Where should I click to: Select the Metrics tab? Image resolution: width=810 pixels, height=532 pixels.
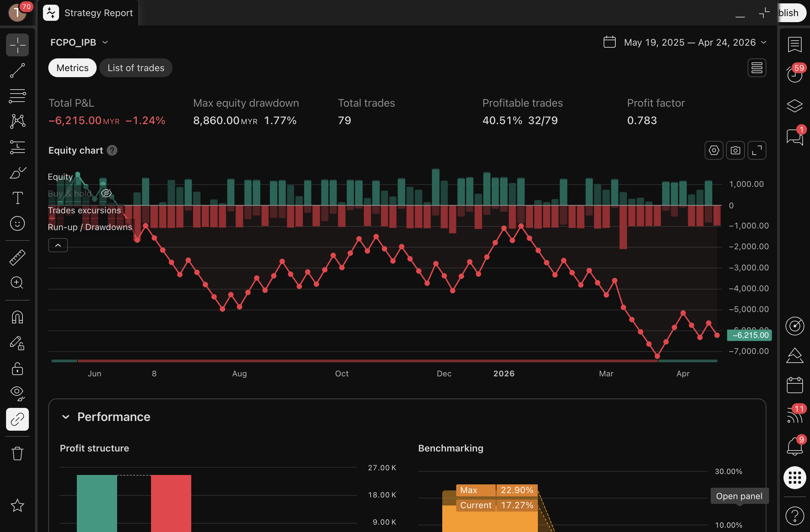(x=72, y=68)
